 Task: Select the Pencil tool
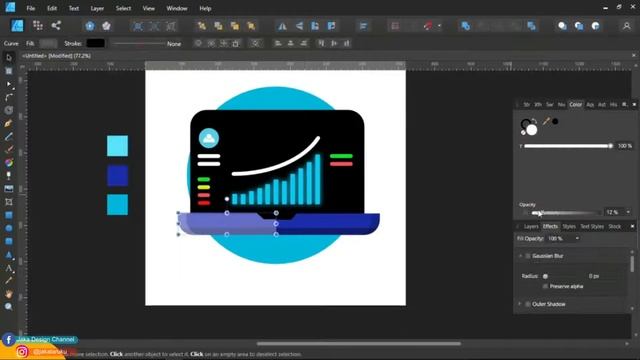click(x=9, y=136)
